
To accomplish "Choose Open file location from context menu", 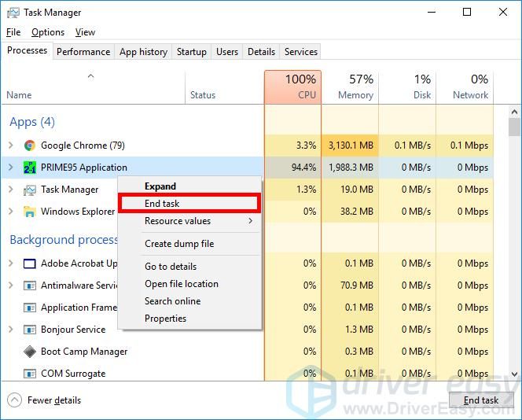I will (182, 284).
